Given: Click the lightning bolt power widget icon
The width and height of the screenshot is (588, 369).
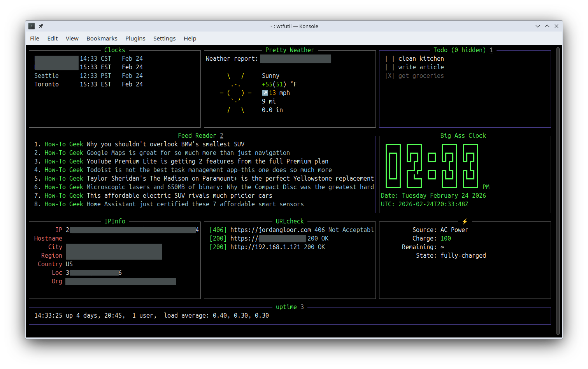Looking at the screenshot, I should pyautogui.click(x=465, y=221).
